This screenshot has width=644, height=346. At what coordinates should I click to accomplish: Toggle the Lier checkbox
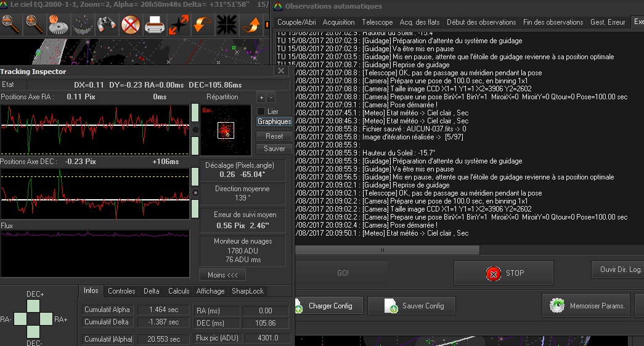tap(261, 111)
